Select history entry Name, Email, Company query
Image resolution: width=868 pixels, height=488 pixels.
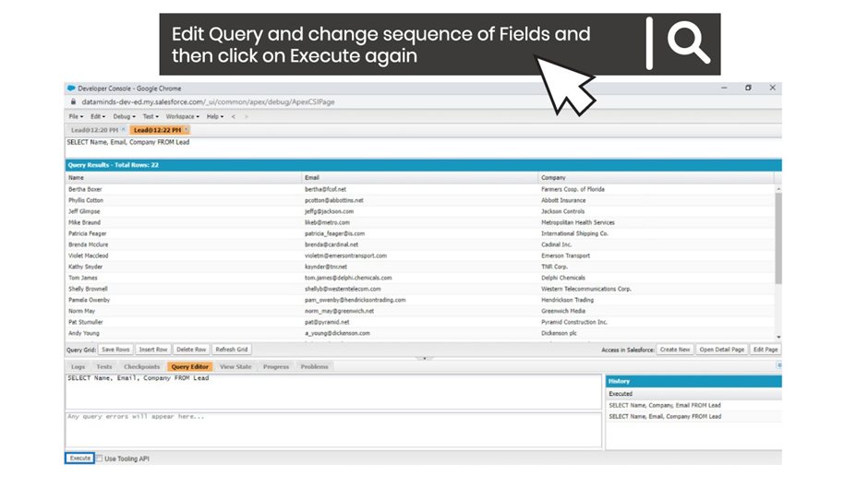693,417
